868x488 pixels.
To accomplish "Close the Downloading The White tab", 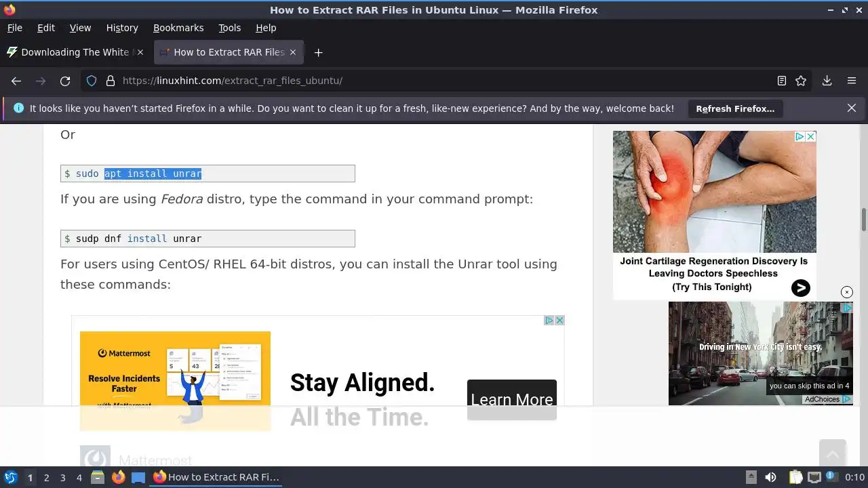I will [x=140, y=52].
